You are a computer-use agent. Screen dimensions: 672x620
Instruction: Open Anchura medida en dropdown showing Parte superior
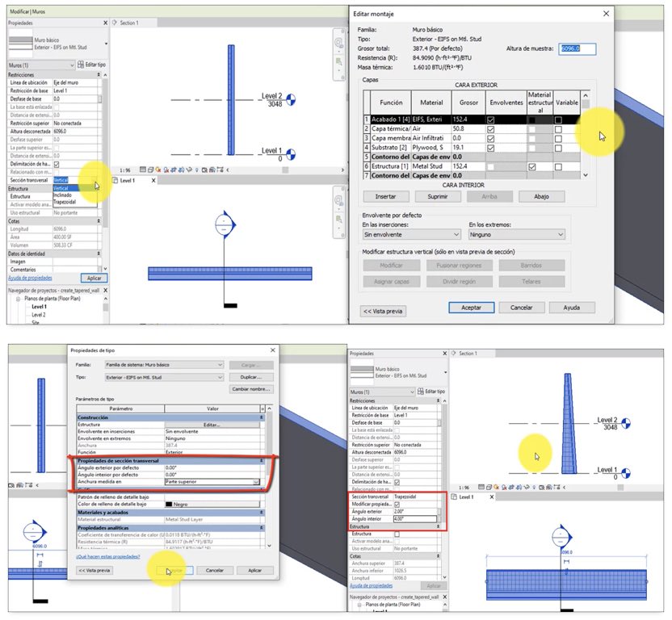click(212, 482)
